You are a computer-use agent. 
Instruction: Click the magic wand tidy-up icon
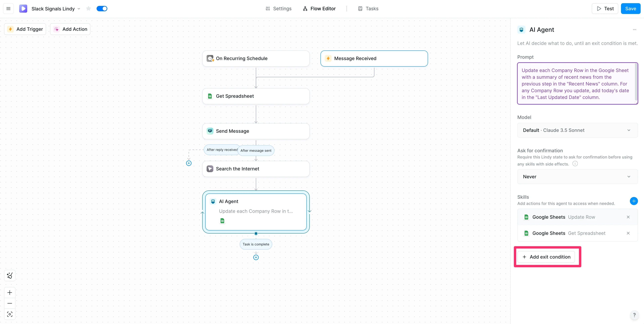tap(10, 276)
